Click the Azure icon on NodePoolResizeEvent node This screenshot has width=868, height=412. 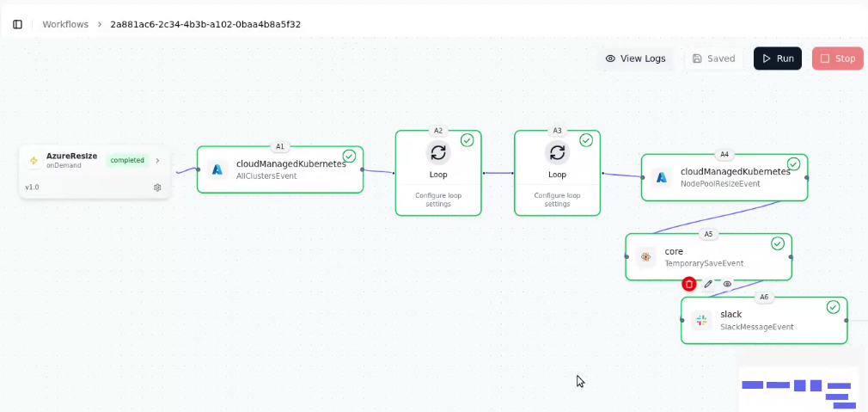point(662,177)
